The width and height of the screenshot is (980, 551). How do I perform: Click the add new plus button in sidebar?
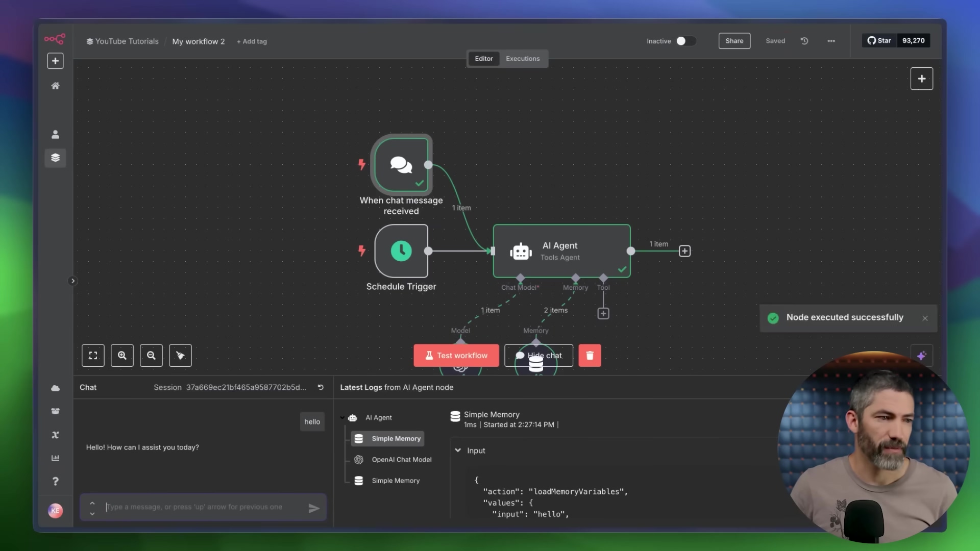tap(55, 61)
